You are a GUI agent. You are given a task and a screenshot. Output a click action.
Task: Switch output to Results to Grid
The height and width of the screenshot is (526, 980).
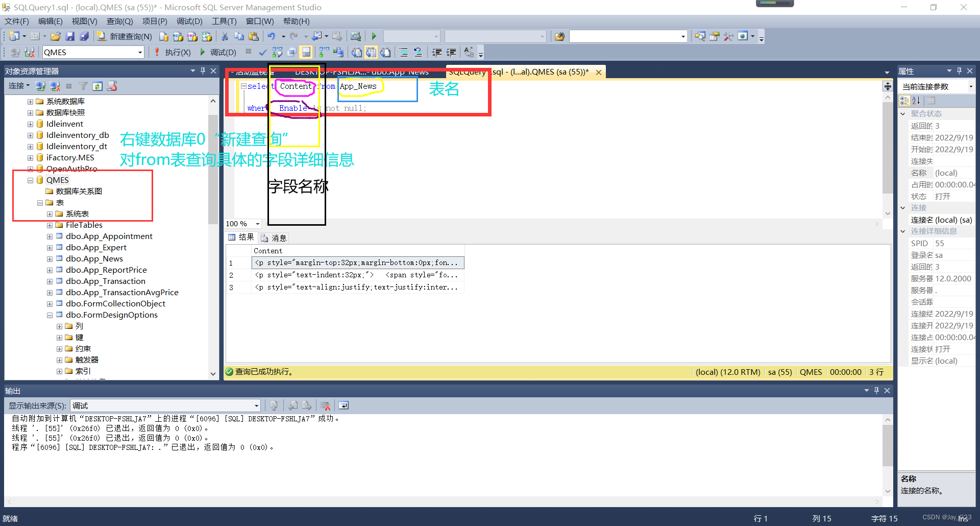click(371, 52)
